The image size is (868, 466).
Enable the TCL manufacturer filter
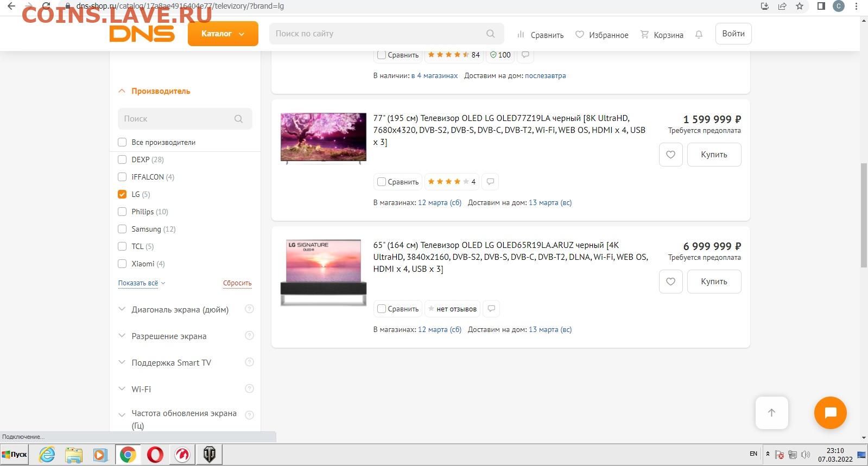point(122,246)
